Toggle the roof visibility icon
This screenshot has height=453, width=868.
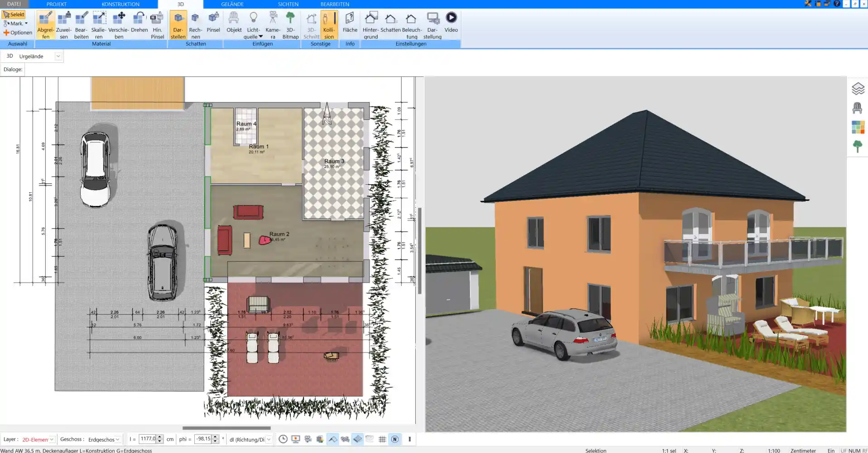point(333,439)
